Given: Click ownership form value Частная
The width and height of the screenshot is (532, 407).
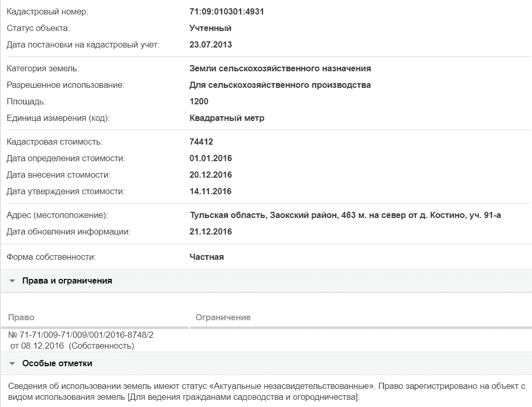Looking at the screenshot, I should pos(207,257).
